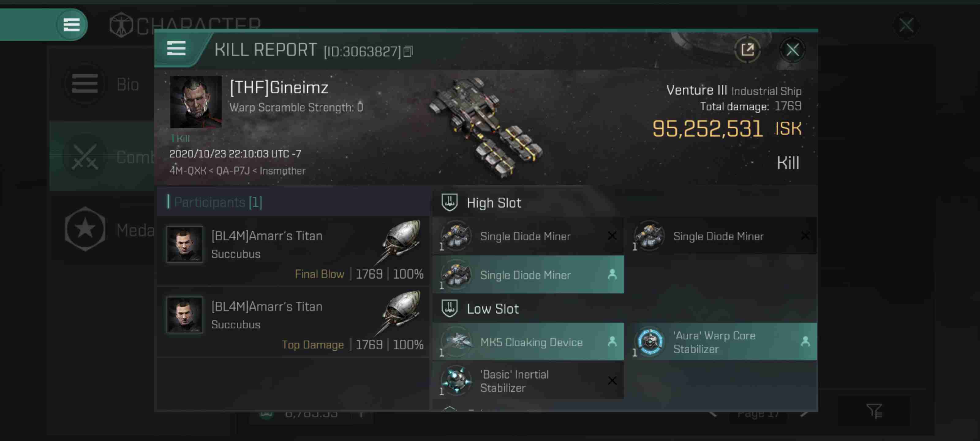Toggle visibility on MK5 Cloaking Device
980x441 pixels.
pyautogui.click(x=611, y=342)
